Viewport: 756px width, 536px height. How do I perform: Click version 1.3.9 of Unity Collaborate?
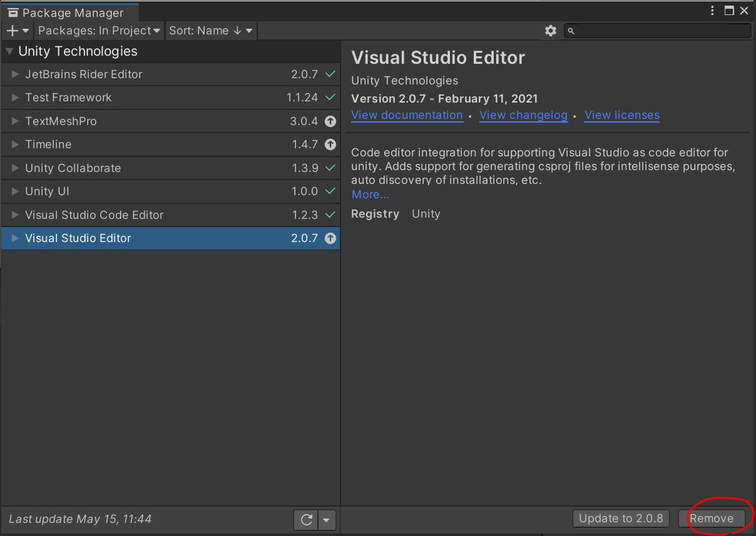click(x=305, y=168)
